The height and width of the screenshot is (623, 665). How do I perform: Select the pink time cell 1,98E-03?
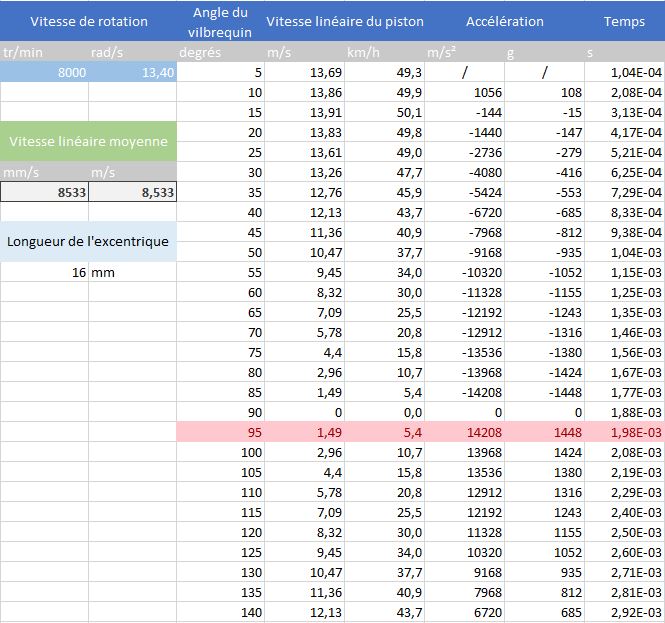point(625,431)
